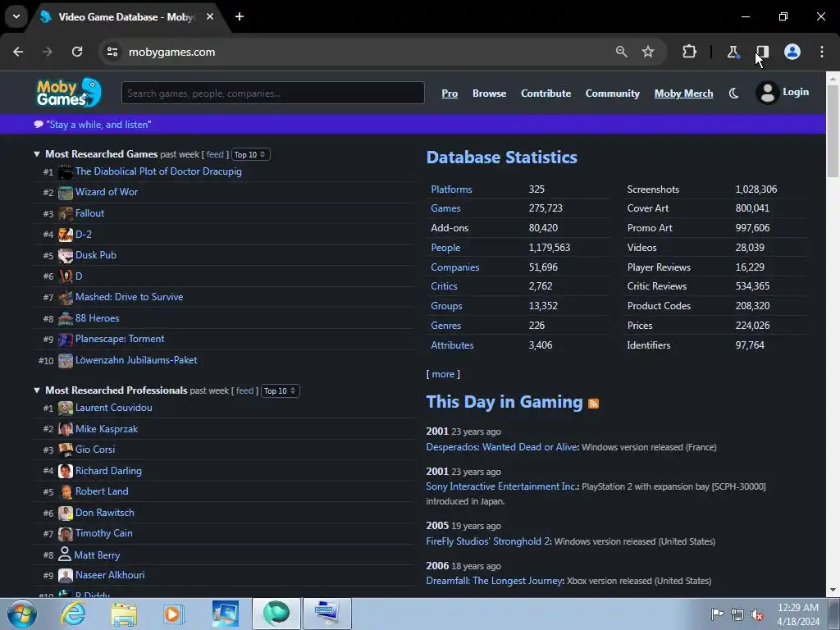Image resolution: width=840 pixels, height=630 pixels.
Task: Click the Dracupig game thumbnail icon
Action: click(x=66, y=172)
